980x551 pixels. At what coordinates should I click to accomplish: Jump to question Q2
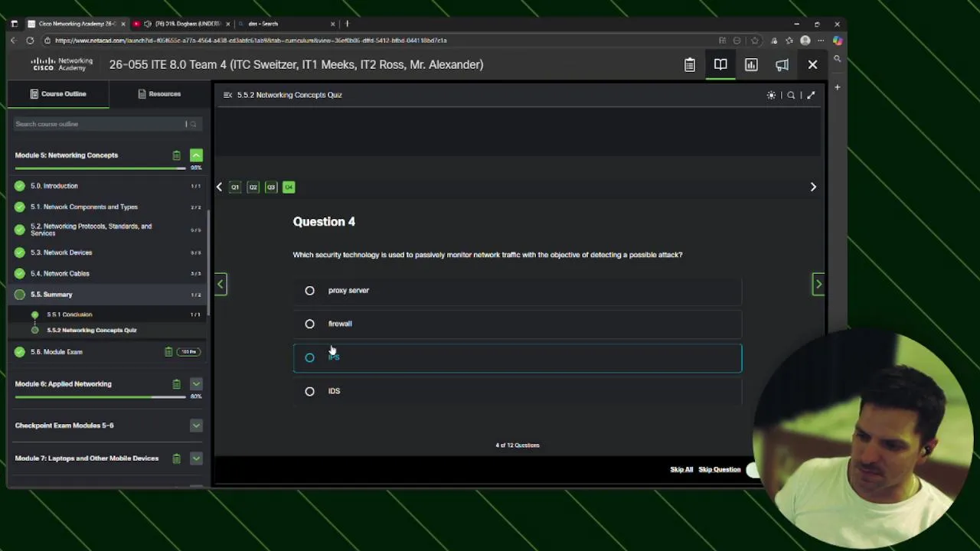[x=253, y=187]
